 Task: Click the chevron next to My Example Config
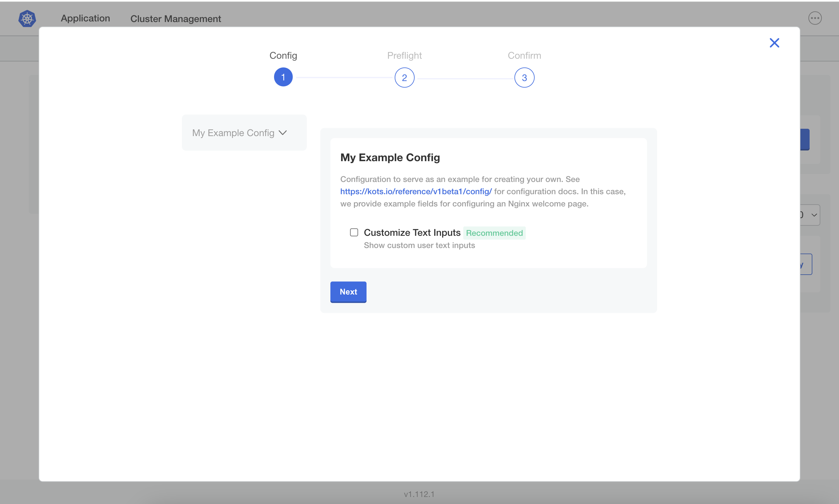283,133
